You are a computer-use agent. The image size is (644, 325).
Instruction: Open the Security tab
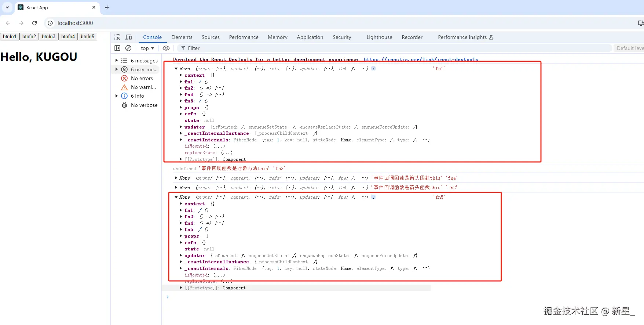(342, 37)
